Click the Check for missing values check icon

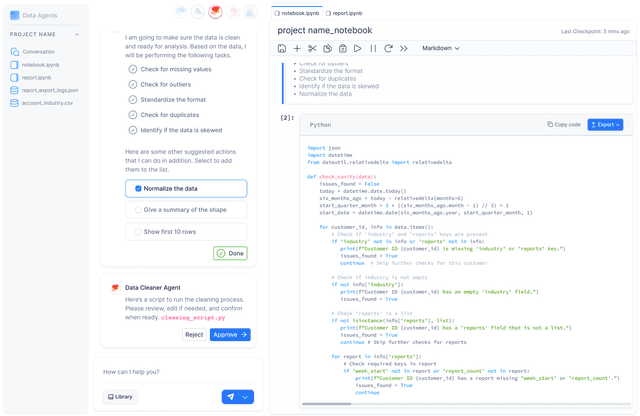coord(133,69)
